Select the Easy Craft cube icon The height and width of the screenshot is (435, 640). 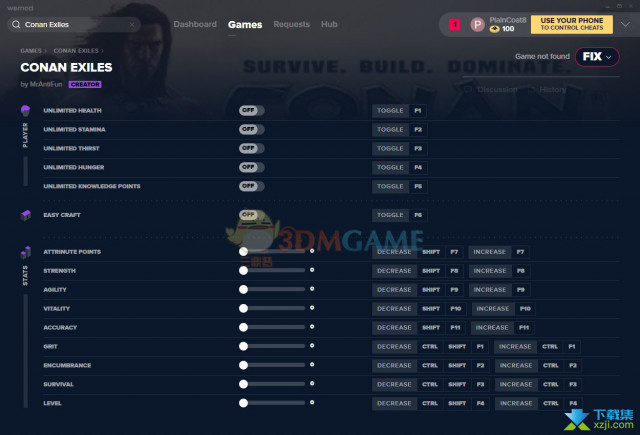coord(26,215)
